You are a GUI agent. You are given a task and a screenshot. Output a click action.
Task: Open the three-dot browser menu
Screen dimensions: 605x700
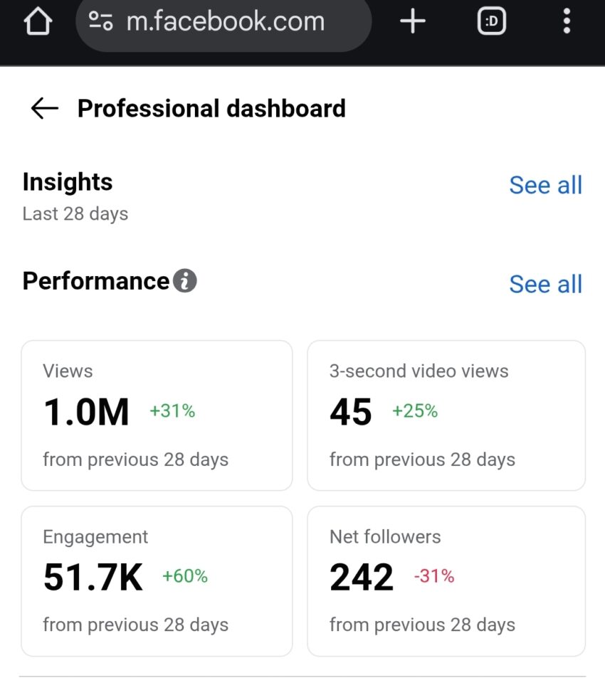567,22
